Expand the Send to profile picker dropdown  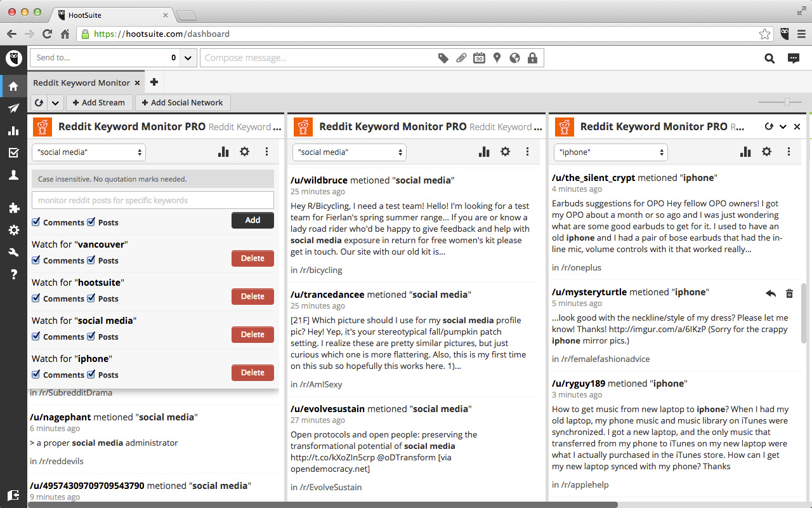188,58
